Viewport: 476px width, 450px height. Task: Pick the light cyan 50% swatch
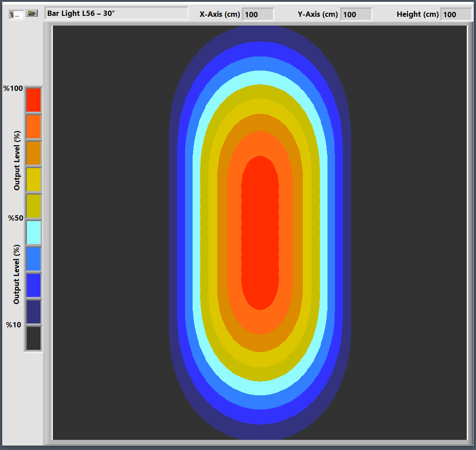(x=33, y=232)
